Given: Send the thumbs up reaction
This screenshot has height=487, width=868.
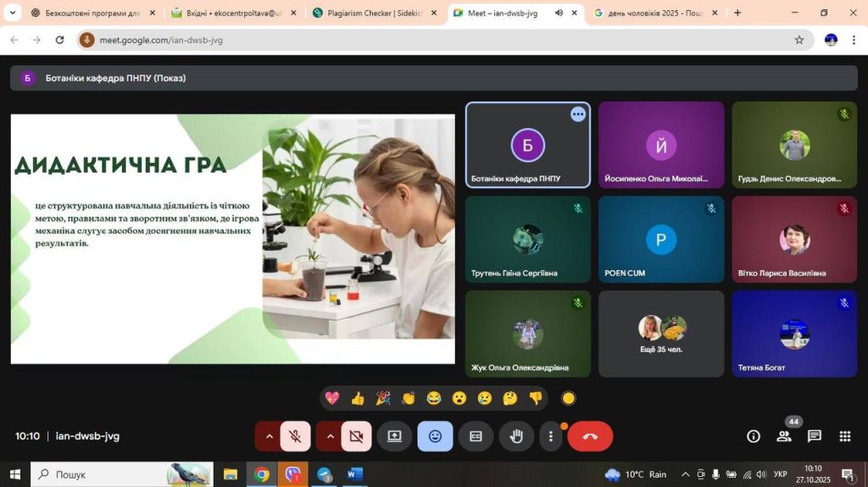Looking at the screenshot, I should (358, 398).
